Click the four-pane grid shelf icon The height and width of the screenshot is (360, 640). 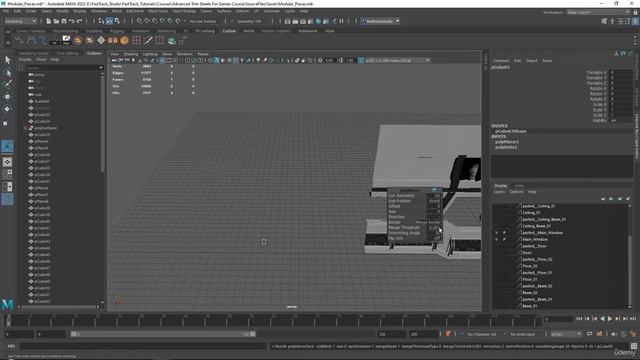pos(136,40)
